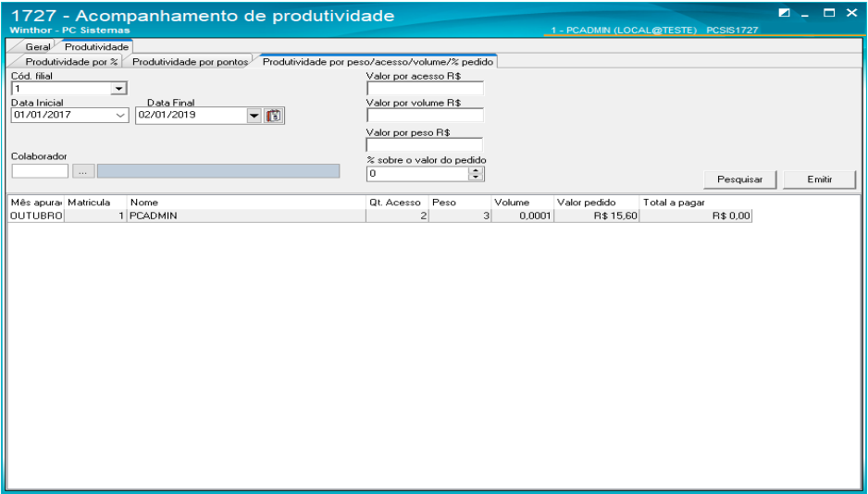Click the Emitir button
The image size is (868, 494).
819,179
